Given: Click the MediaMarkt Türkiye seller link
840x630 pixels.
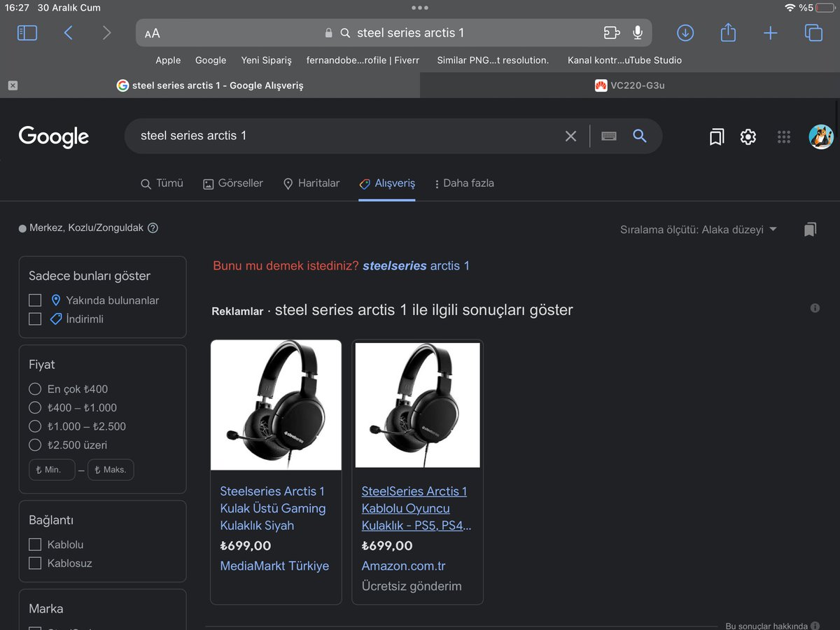Looking at the screenshot, I should 274,566.
